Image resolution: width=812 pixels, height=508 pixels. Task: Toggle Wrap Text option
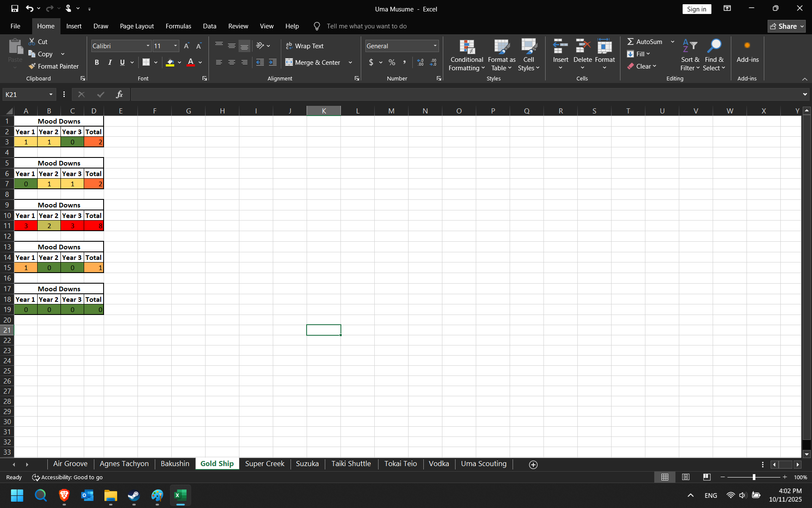pyautogui.click(x=304, y=46)
